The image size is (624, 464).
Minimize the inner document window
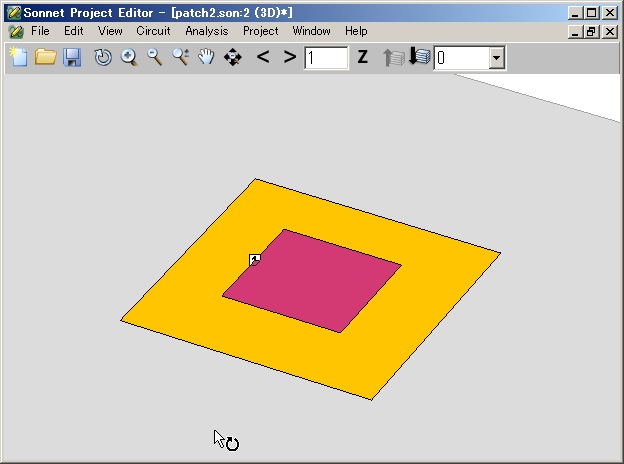pos(575,31)
